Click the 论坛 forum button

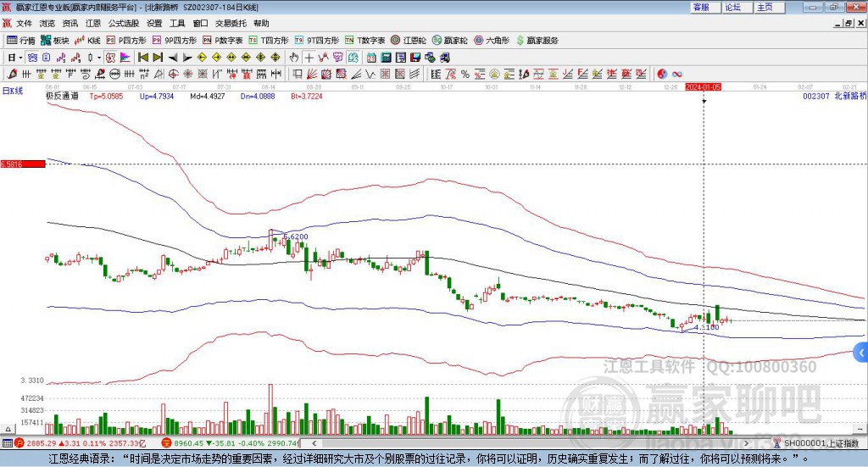[738, 7]
